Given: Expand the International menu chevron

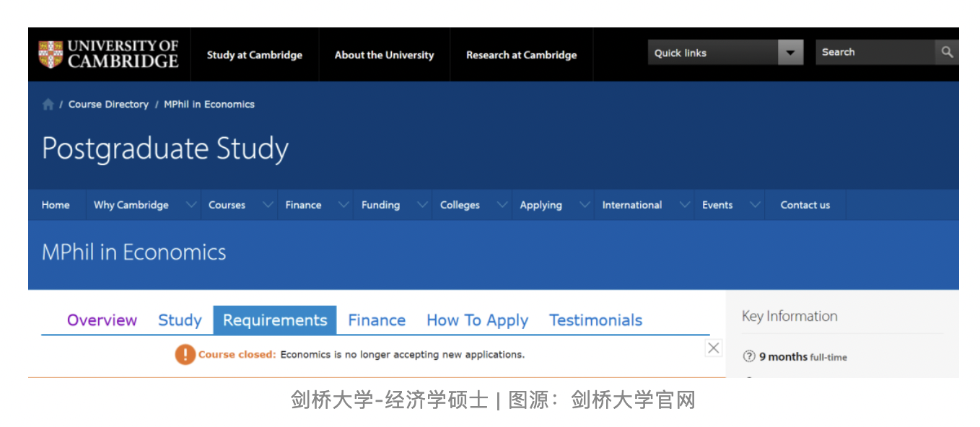Looking at the screenshot, I should (684, 205).
